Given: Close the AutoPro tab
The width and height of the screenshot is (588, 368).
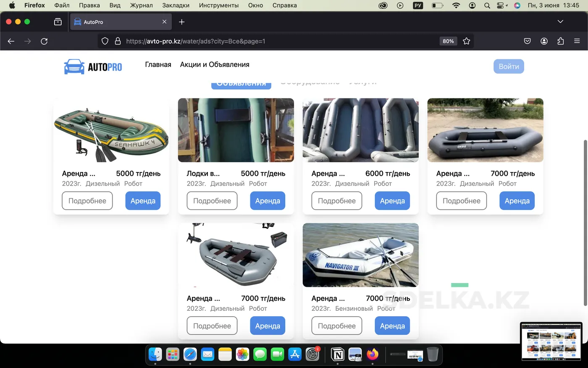Looking at the screenshot, I should click(164, 22).
